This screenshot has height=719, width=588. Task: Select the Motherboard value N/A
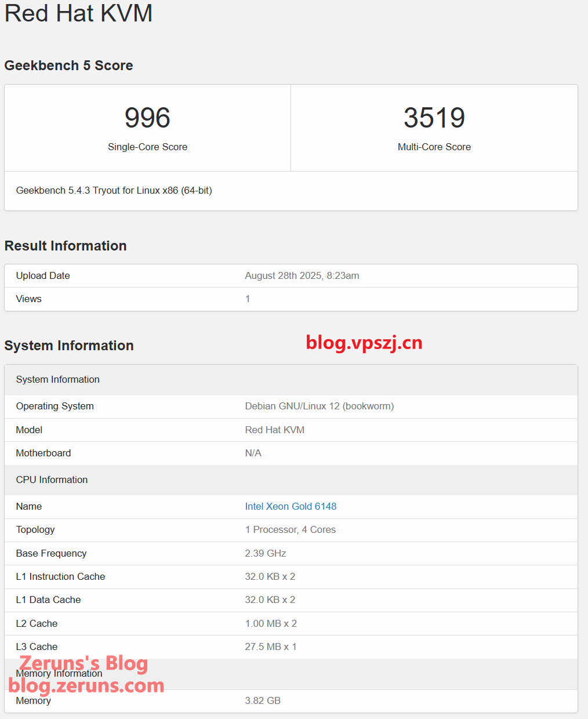pos(253,453)
